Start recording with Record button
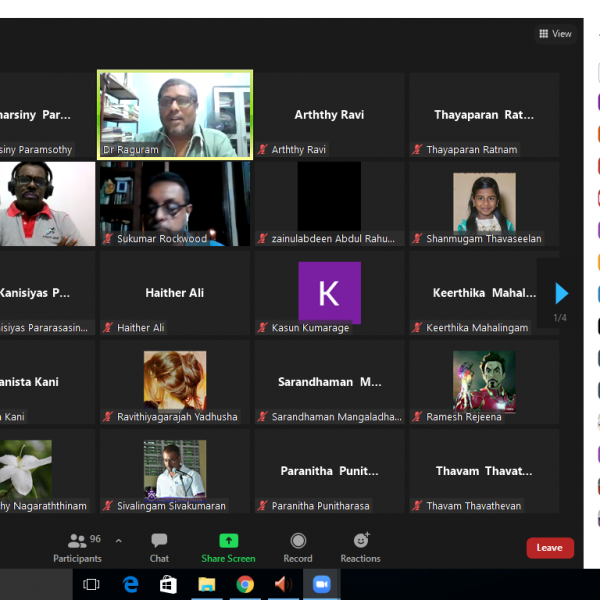This screenshot has width=600, height=600. (298, 548)
